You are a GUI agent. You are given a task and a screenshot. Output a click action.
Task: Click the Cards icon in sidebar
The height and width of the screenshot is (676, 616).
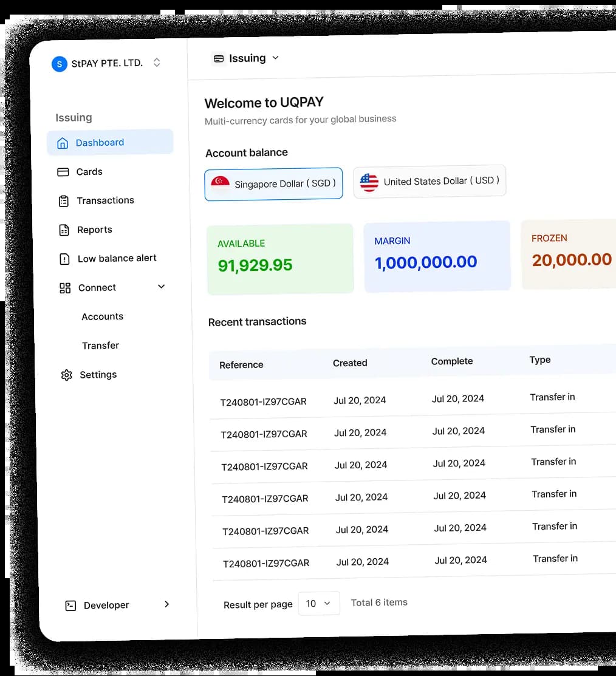coord(63,172)
